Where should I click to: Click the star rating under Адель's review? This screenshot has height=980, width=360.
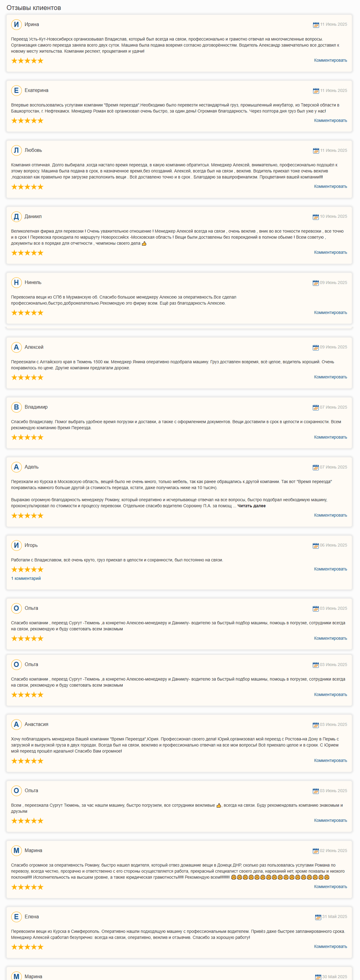27,515
